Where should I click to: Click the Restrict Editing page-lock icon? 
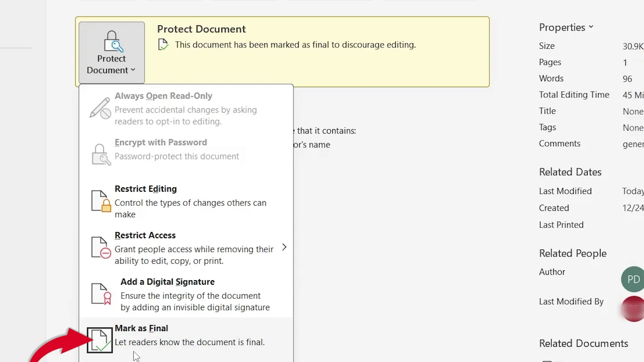(x=101, y=201)
